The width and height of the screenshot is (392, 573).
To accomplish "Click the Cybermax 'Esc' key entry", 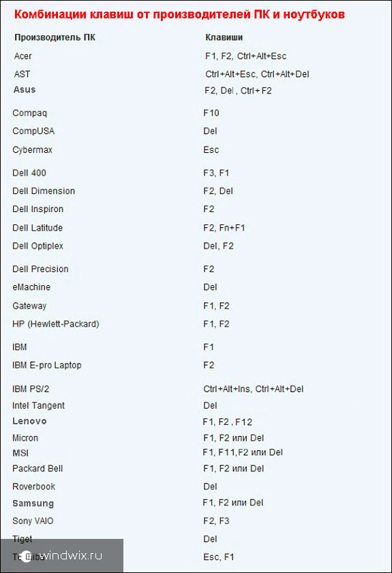I will (211, 150).
